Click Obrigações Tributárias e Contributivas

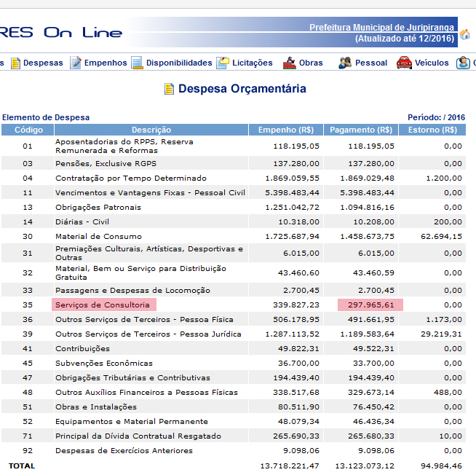click(x=132, y=378)
